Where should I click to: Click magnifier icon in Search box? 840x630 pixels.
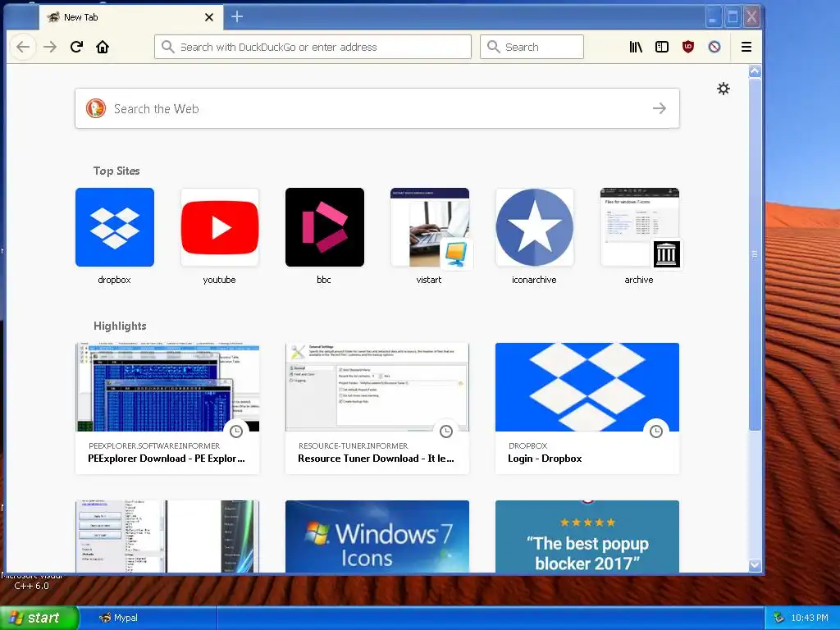[x=493, y=47]
